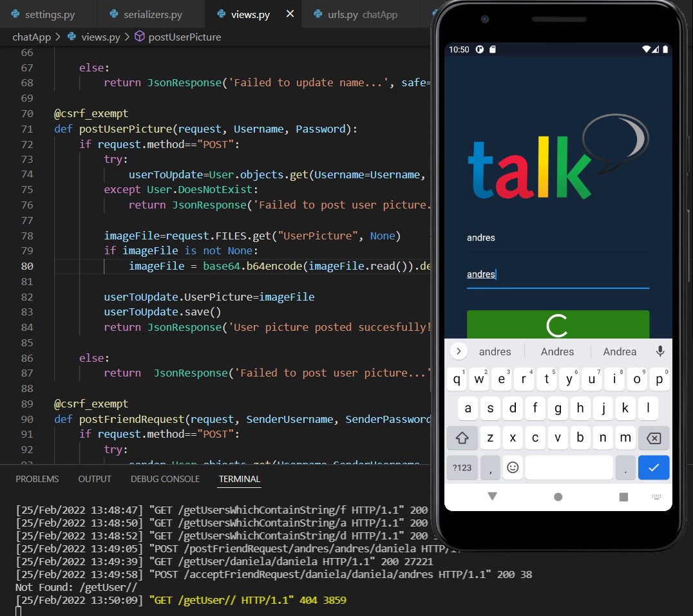This screenshot has width=693, height=616.
Task: Tap the z key on keyboard
Action: (490, 438)
